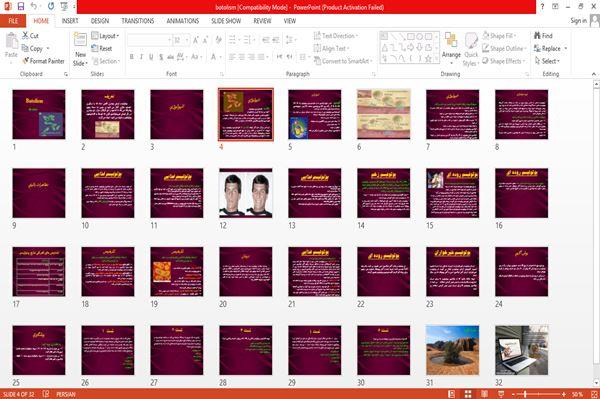
Task: Click PERSIAN language indicator in status bar
Action: coord(66,394)
